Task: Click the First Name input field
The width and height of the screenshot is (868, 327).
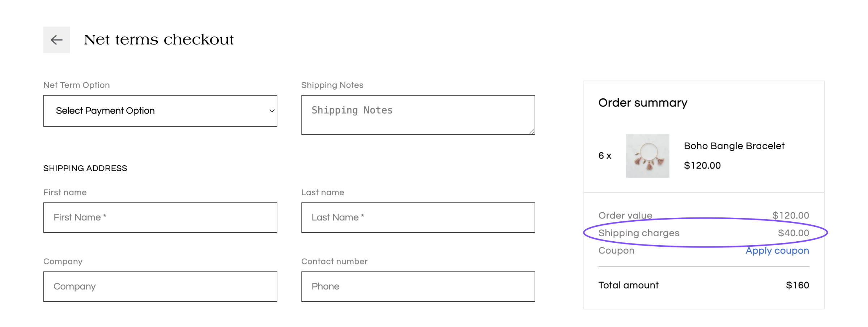Action: [160, 217]
